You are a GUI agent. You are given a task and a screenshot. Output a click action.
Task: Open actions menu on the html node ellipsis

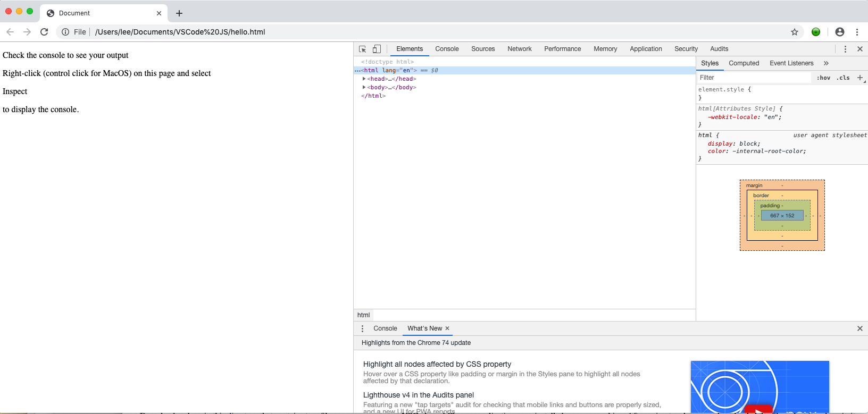357,71
